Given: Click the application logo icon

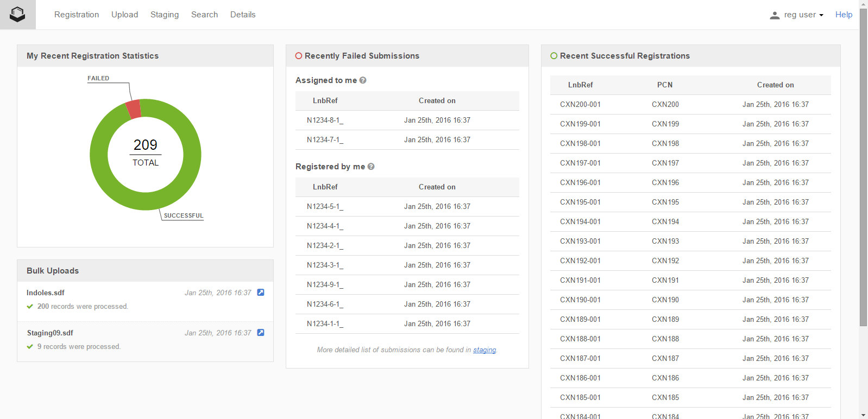Looking at the screenshot, I should 17,15.
